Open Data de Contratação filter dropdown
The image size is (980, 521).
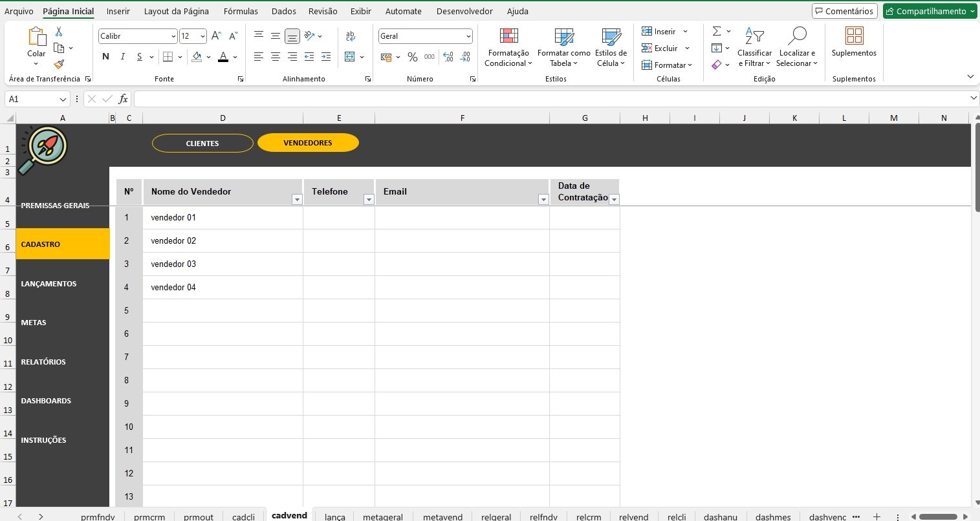tap(614, 200)
